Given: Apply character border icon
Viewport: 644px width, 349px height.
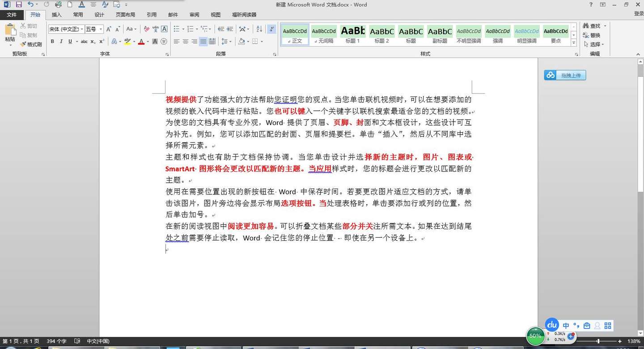Looking at the screenshot, I should pyautogui.click(x=164, y=29).
